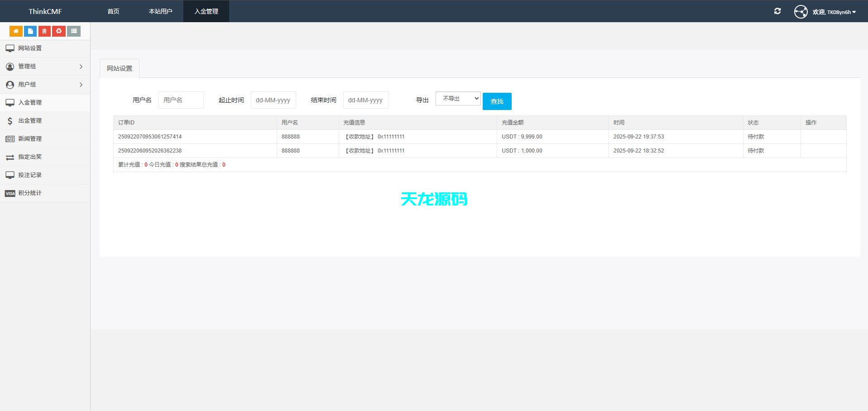
Task: Click the red trash delete icon
Action: (x=44, y=31)
